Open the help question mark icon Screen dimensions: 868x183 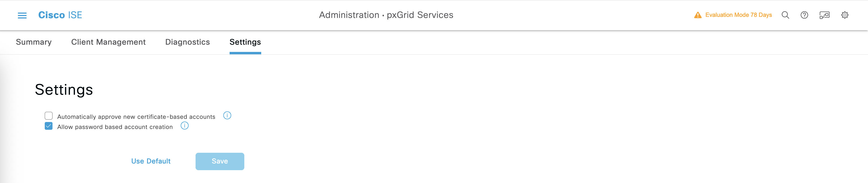[x=804, y=15]
